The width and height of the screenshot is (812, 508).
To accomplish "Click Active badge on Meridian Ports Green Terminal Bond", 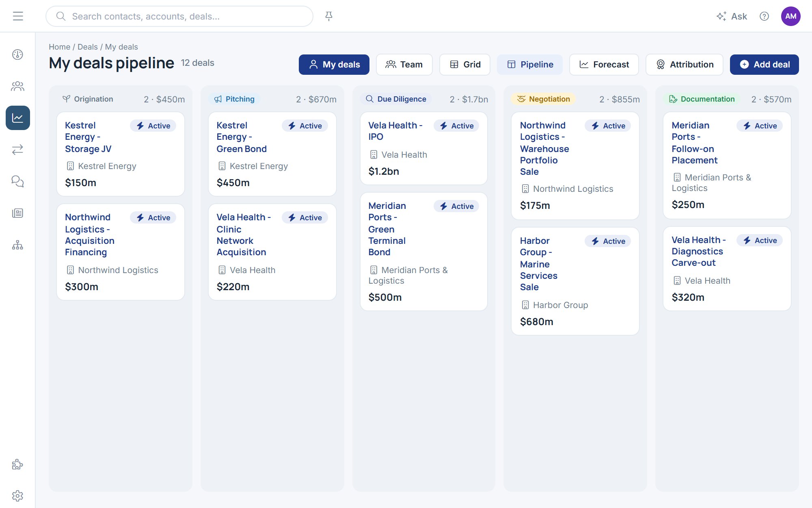I will (457, 206).
